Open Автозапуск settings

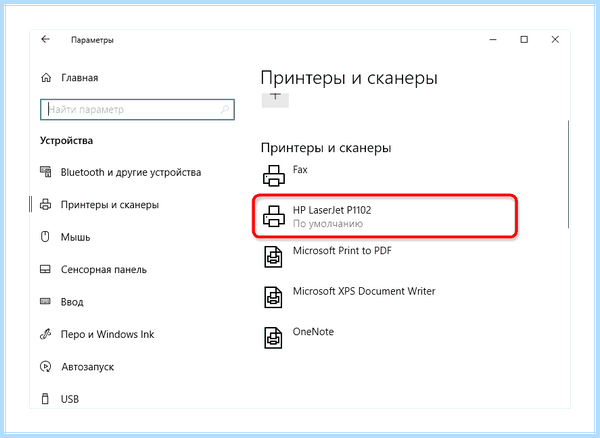coord(88,367)
